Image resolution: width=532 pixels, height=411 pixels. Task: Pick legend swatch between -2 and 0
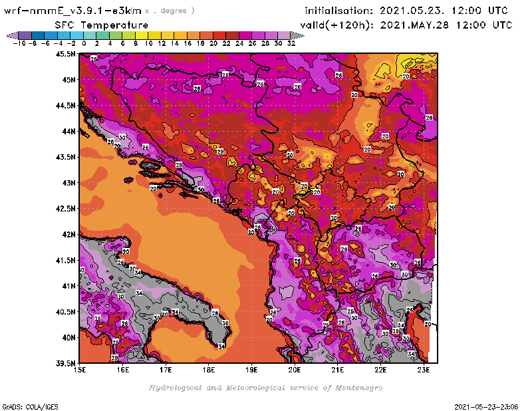[x=76, y=35]
